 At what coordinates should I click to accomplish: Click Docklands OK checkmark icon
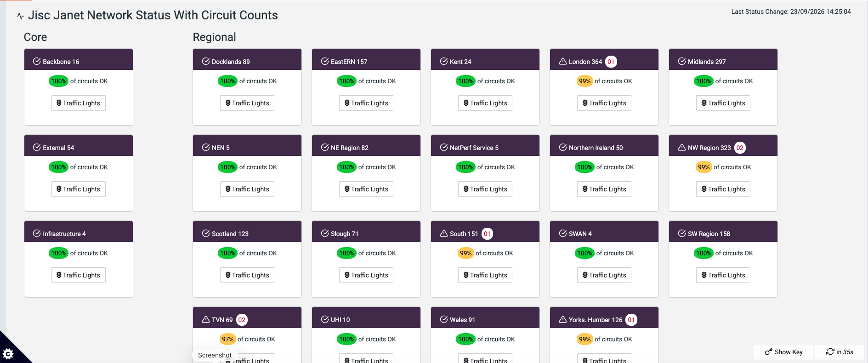coord(206,61)
